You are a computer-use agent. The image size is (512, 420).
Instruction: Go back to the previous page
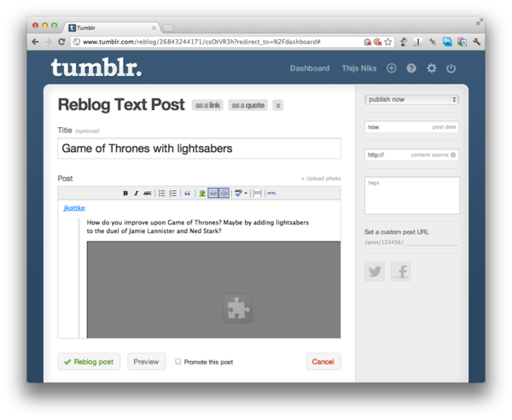pyautogui.click(x=35, y=42)
